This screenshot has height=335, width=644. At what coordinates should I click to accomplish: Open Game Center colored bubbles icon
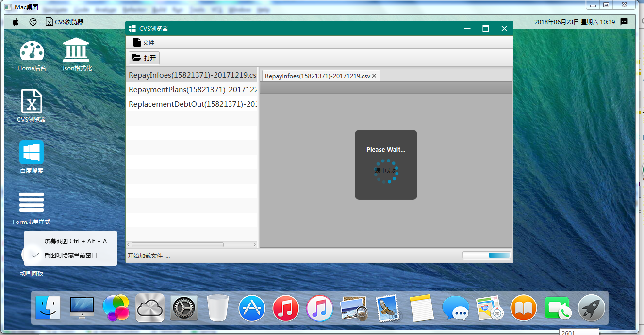pyautogui.click(x=116, y=308)
